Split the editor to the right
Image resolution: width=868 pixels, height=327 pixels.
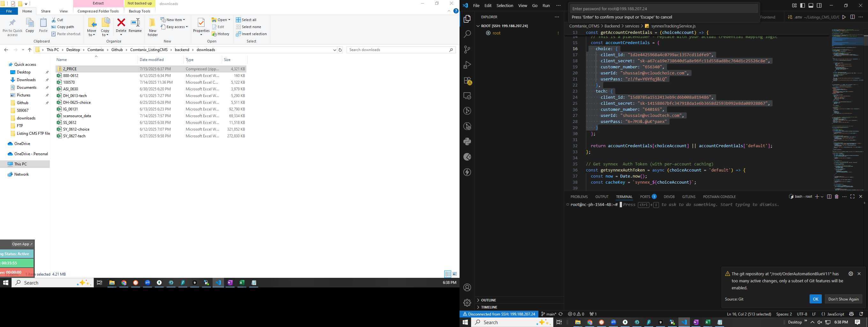[852, 17]
